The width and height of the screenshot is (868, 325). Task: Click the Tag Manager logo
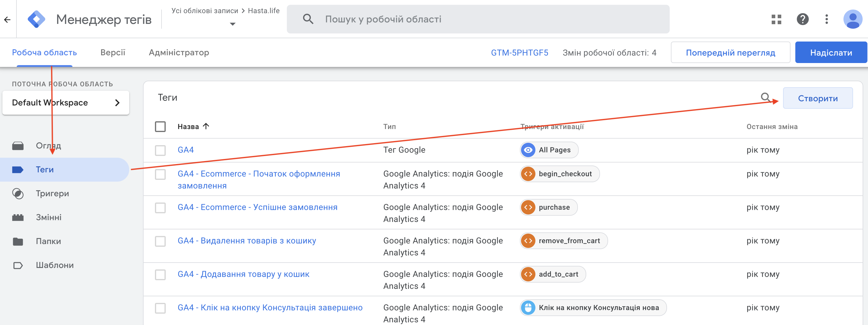(36, 19)
